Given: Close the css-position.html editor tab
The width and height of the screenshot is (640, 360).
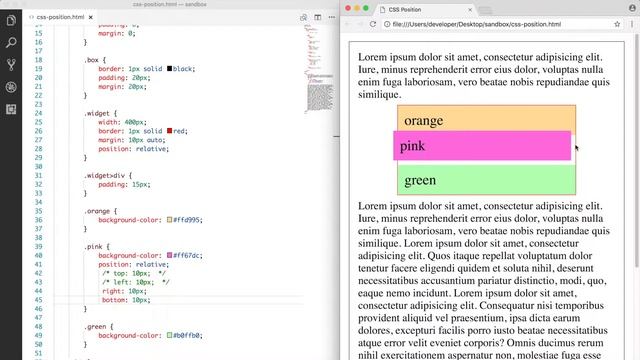Looking at the screenshot, I should point(91,17).
